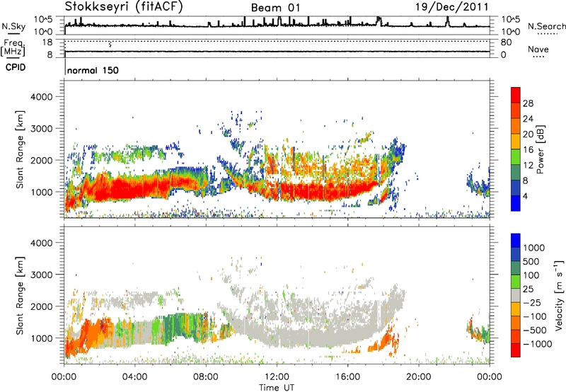Viewport: 566px width, 392px height.
Task: Click the 16:00 time axis tick label
Action: (x=347, y=377)
